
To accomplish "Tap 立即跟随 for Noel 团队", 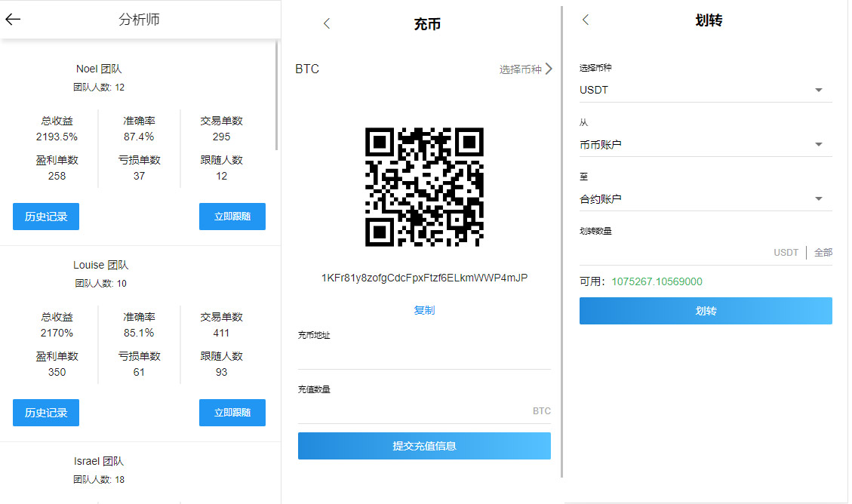I will [232, 217].
